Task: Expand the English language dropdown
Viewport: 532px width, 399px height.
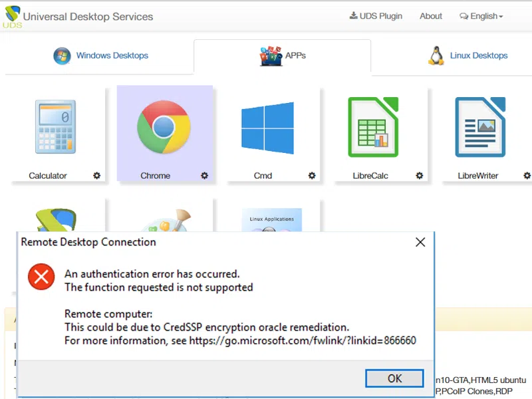Action: coord(481,16)
